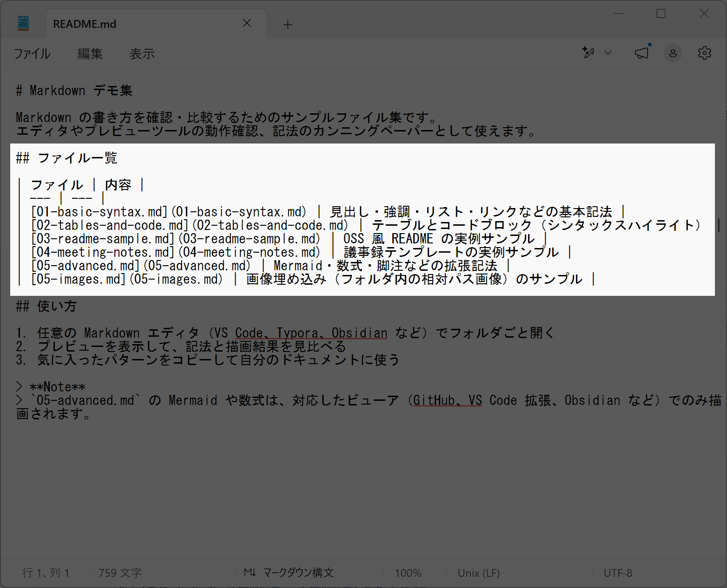Click the '[04-meeting-notes.md]' text
Screen dimensions: 727x588
pyautogui.click(x=103, y=252)
